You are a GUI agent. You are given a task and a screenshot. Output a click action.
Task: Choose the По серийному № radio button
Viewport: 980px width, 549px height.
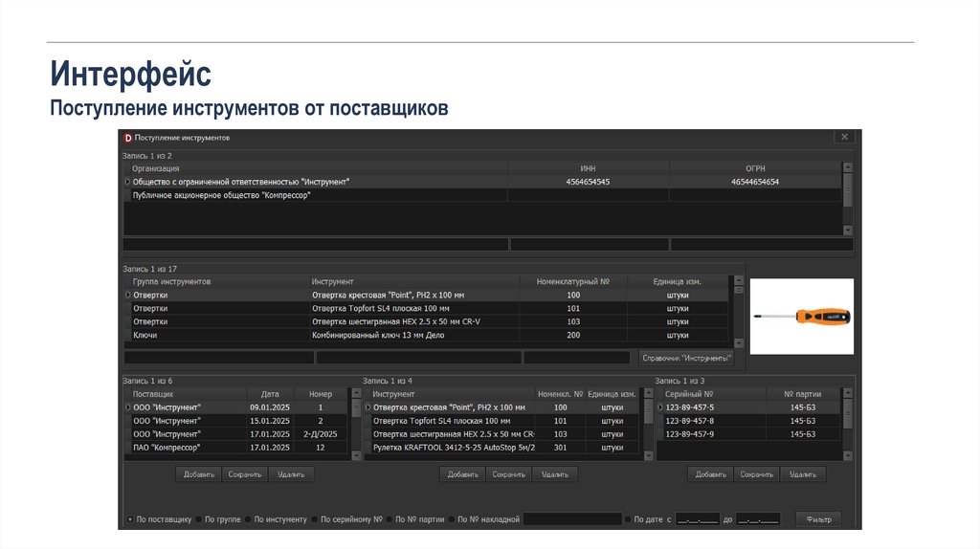tap(314, 519)
